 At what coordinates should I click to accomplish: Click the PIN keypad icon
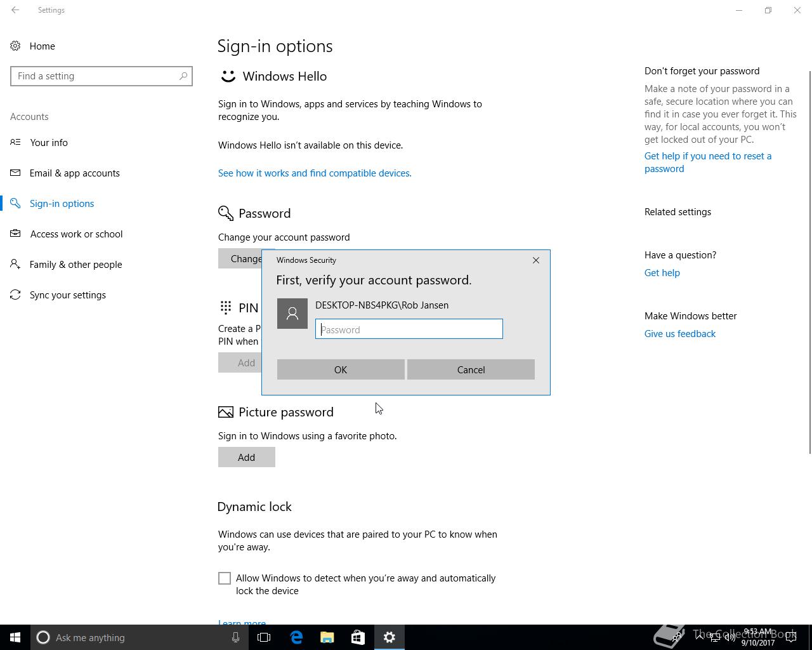point(225,307)
